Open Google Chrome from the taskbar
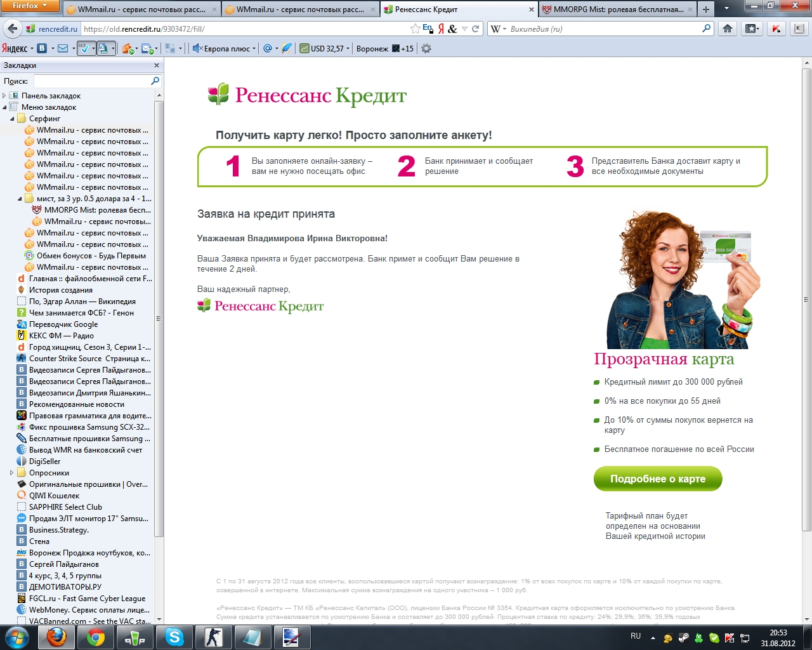This screenshot has width=812, height=650. [96, 637]
